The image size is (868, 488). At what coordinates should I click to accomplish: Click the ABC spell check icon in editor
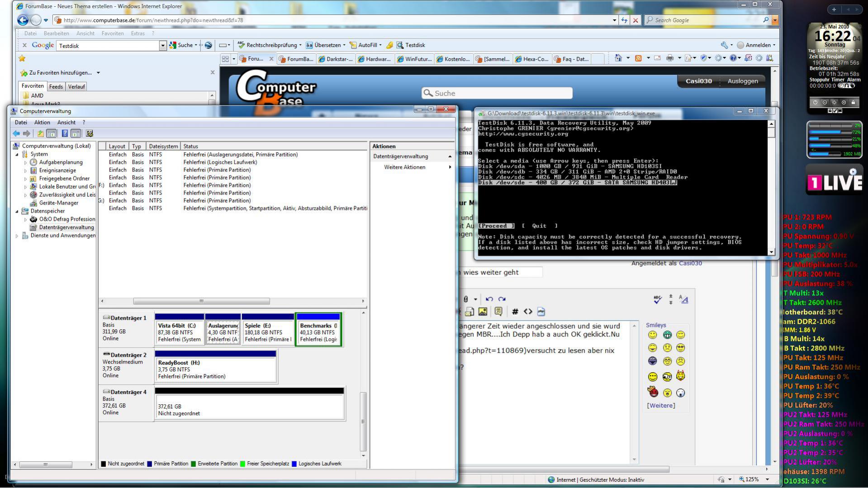click(658, 299)
